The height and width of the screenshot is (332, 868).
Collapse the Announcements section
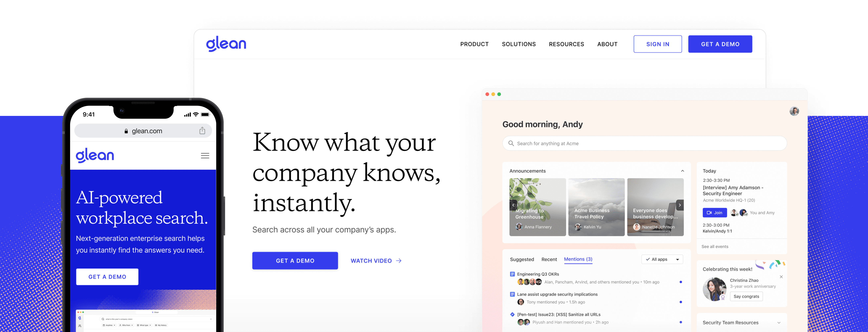pyautogui.click(x=682, y=171)
